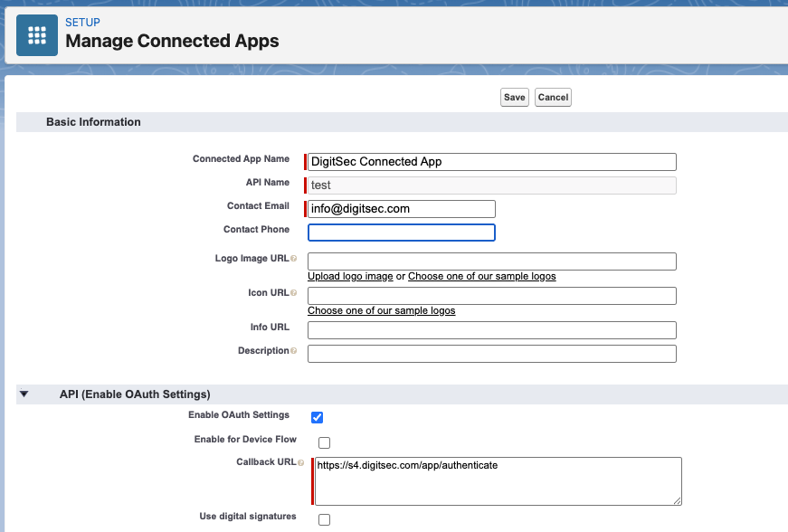The image size is (788, 532).
Task: Save the connected app settings
Action: (515, 98)
